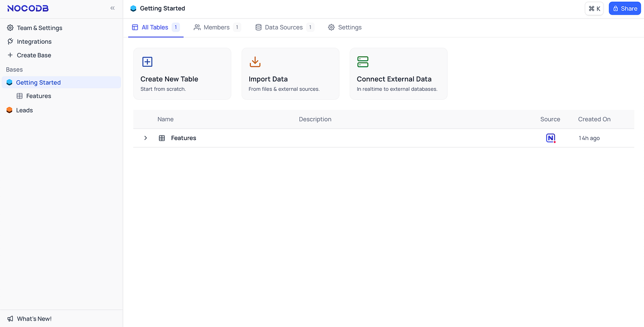Click the people icon on Members tab
The image size is (644, 327).
click(x=197, y=28)
